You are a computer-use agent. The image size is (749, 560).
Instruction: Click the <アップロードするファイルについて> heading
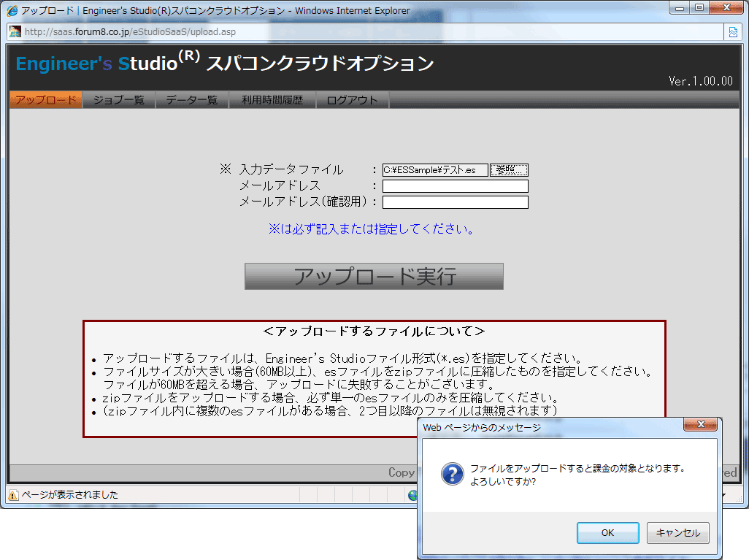point(374,331)
